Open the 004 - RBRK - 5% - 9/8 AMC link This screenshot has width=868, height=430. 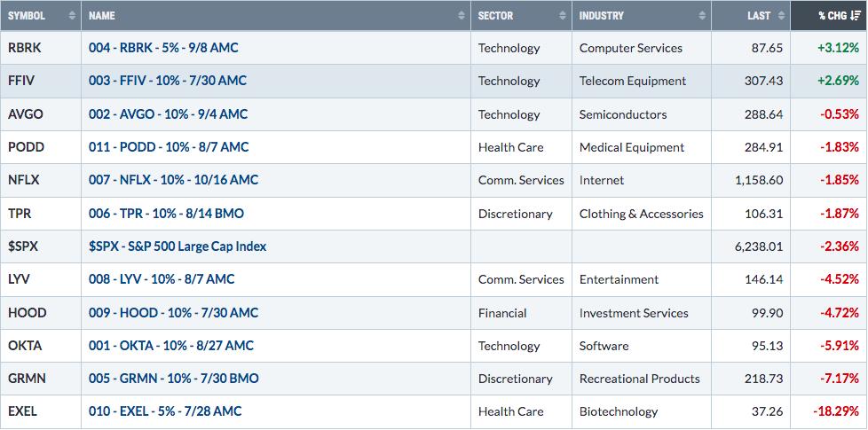click(x=163, y=48)
